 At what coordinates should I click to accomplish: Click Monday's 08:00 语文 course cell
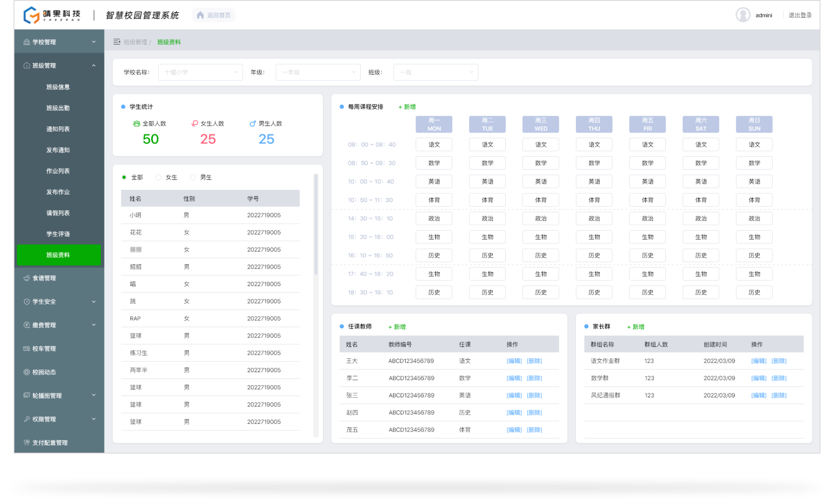click(x=434, y=144)
